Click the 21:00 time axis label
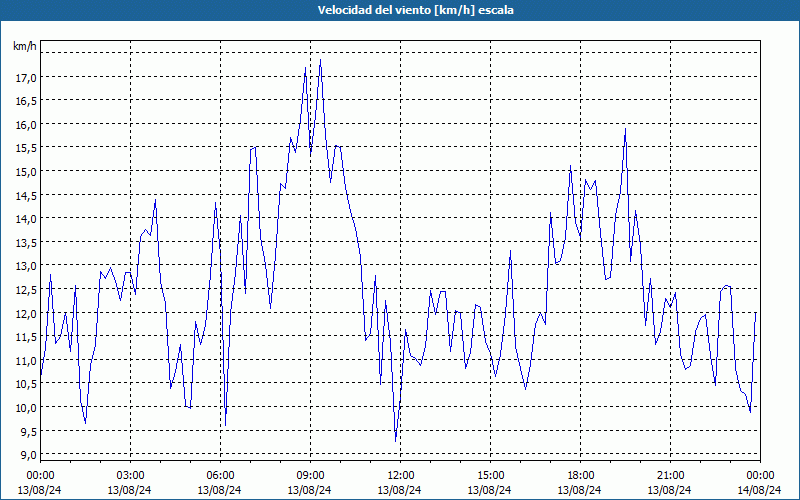 coord(670,476)
